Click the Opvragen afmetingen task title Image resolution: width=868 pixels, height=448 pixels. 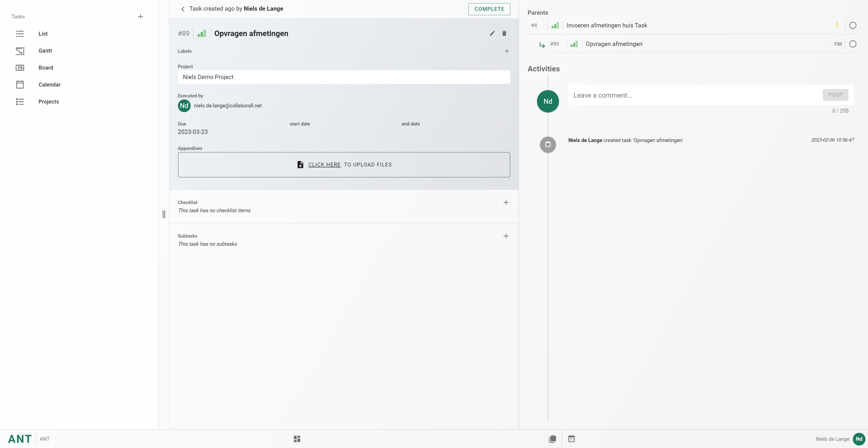(x=251, y=33)
